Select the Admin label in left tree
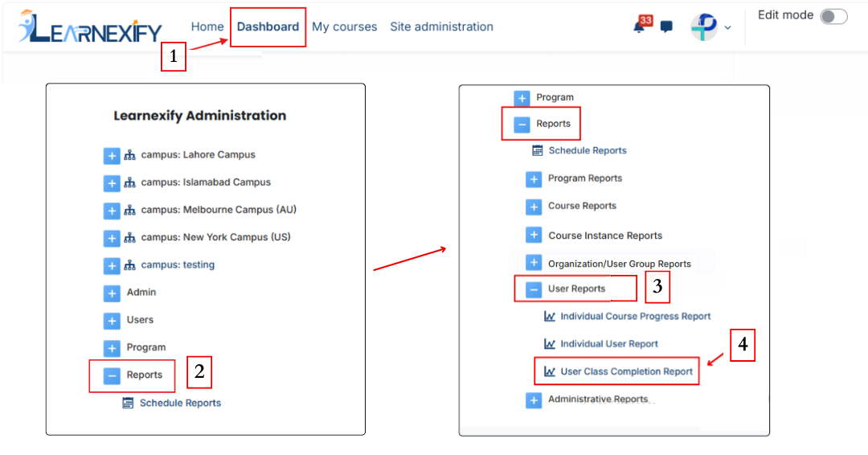The height and width of the screenshot is (455, 868). point(141,292)
